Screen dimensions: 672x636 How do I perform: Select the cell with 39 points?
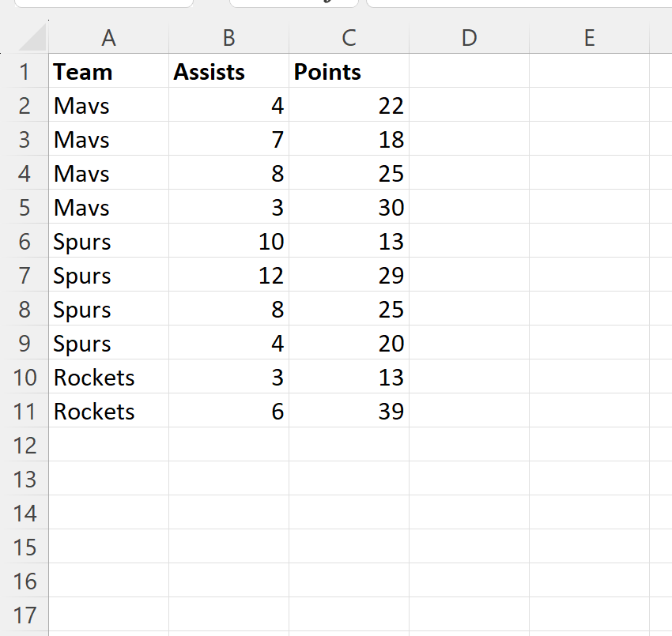pos(349,412)
